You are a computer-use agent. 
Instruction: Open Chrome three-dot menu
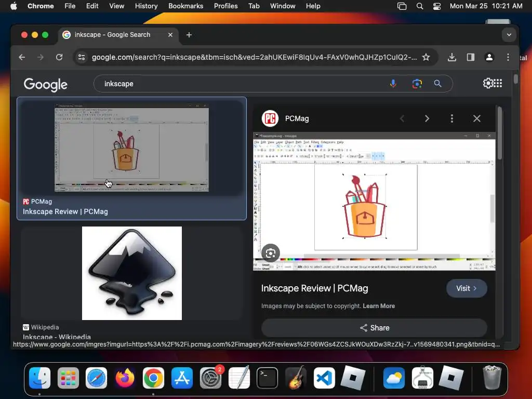point(508,57)
